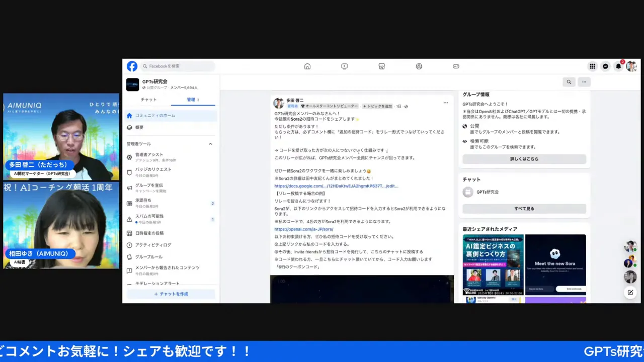Click the 多田啓二 (ただっち) webcam tile
This screenshot has height=362, width=644.
click(61, 137)
